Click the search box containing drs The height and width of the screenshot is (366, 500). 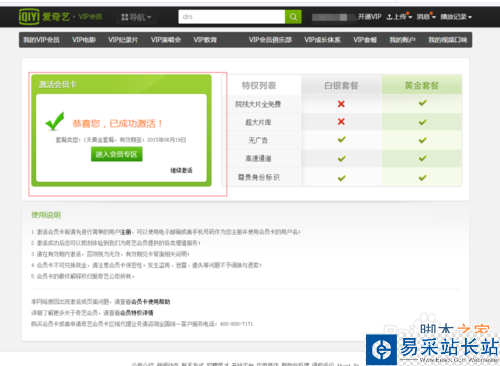232,17
